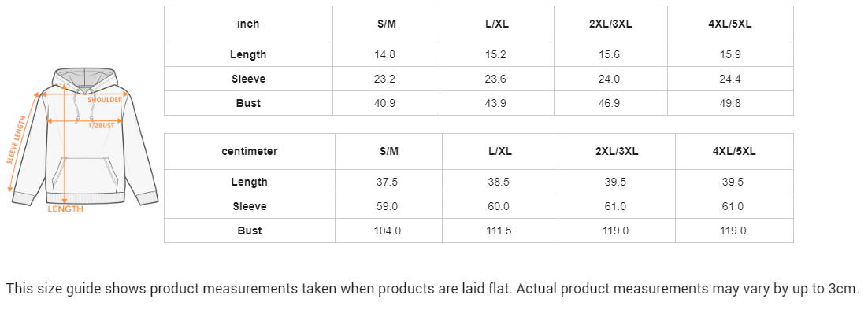Click the orange SHOULDER label on diagram
Image resolution: width=868 pixels, height=310 pixels.
(105, 100)
